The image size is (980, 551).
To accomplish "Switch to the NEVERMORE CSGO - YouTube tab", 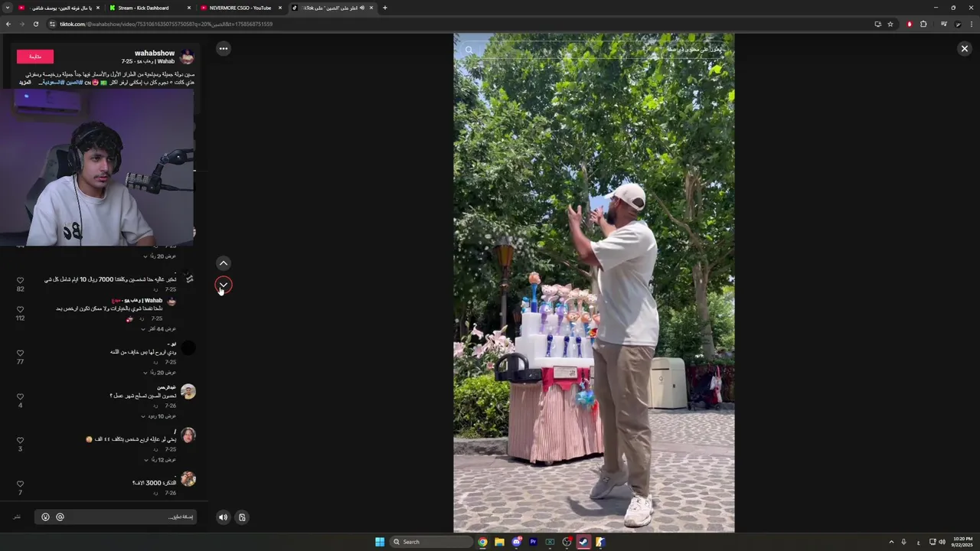I will tap(240, 8).
